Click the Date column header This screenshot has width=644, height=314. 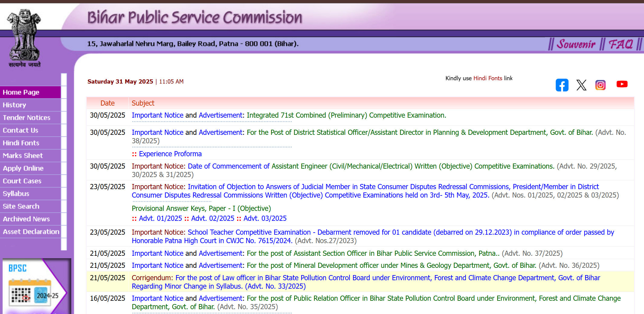pyautogui.click(x=108, y=103)
